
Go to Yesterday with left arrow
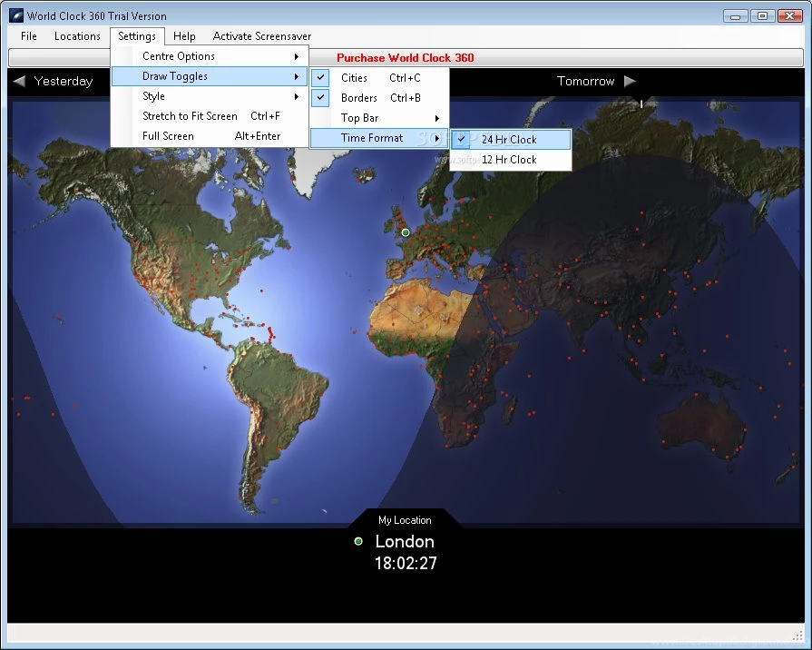point(19,82)
